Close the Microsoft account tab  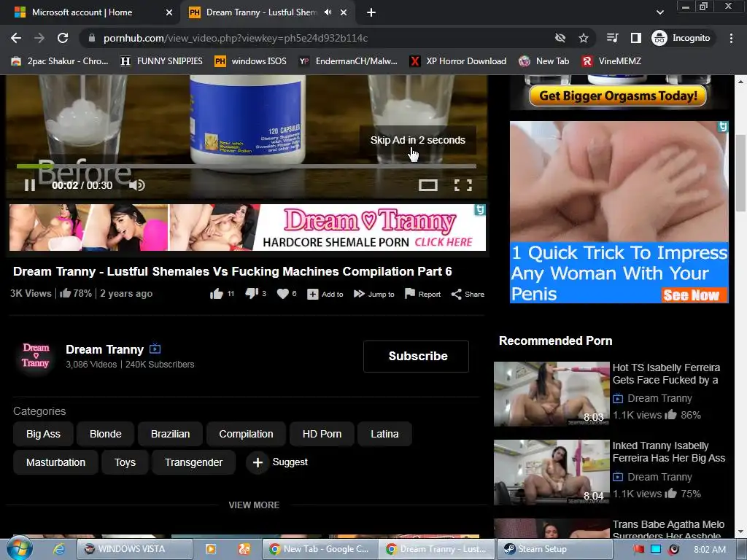(x=169, y=12)
